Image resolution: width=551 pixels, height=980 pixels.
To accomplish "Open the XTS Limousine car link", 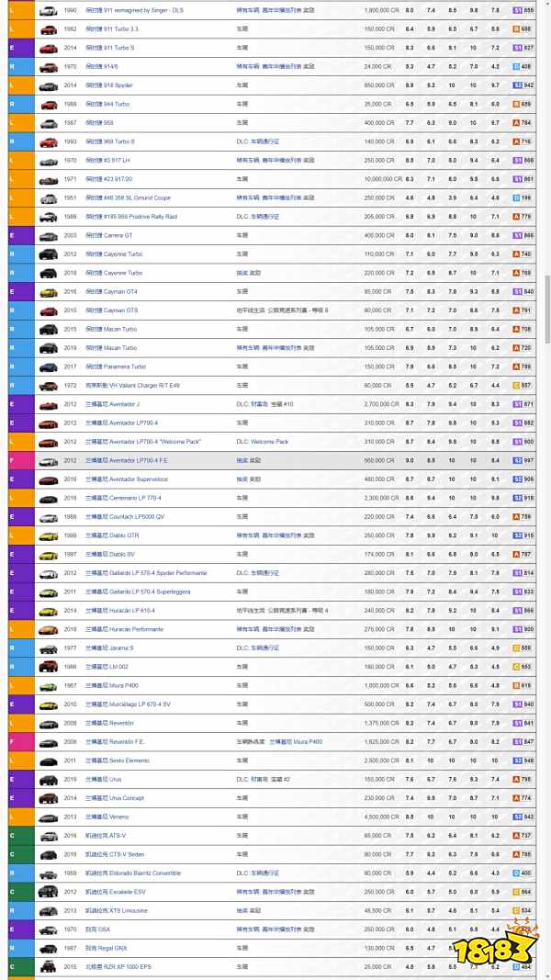I will (117, 910).
